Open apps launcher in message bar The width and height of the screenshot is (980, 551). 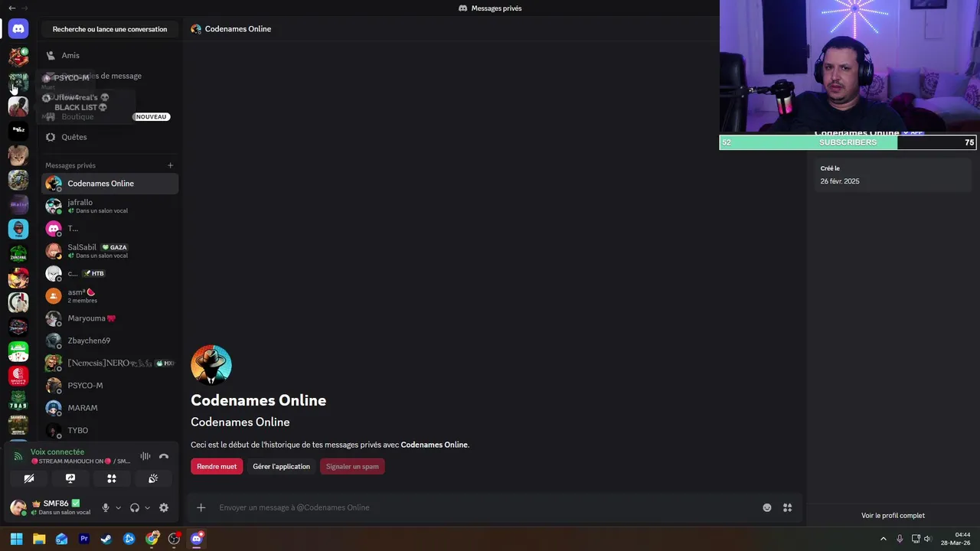point(787,507)
